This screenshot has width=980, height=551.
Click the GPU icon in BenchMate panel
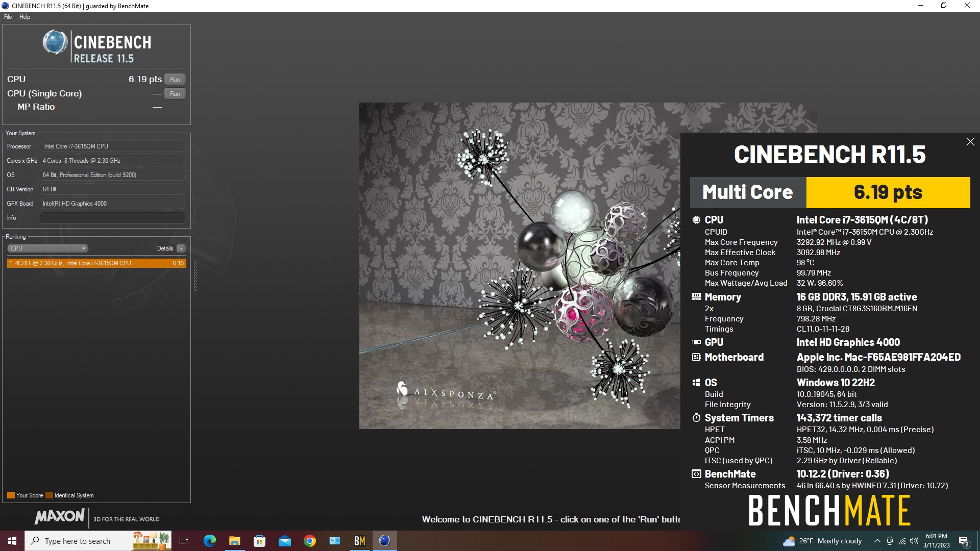pyautogui.click(x=696, y=342)
